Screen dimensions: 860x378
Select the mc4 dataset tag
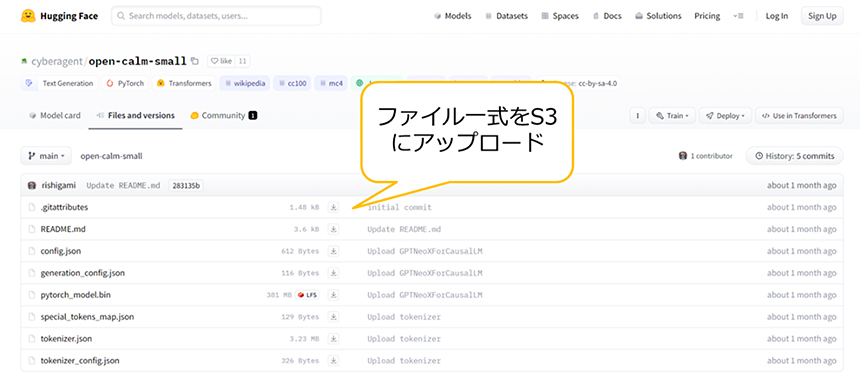331,83
